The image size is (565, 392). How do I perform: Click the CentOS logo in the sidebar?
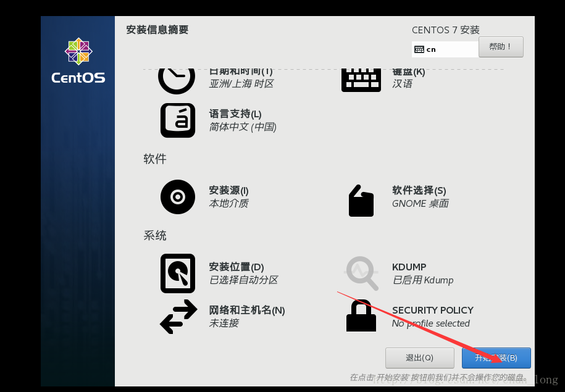tap(78, 60)
